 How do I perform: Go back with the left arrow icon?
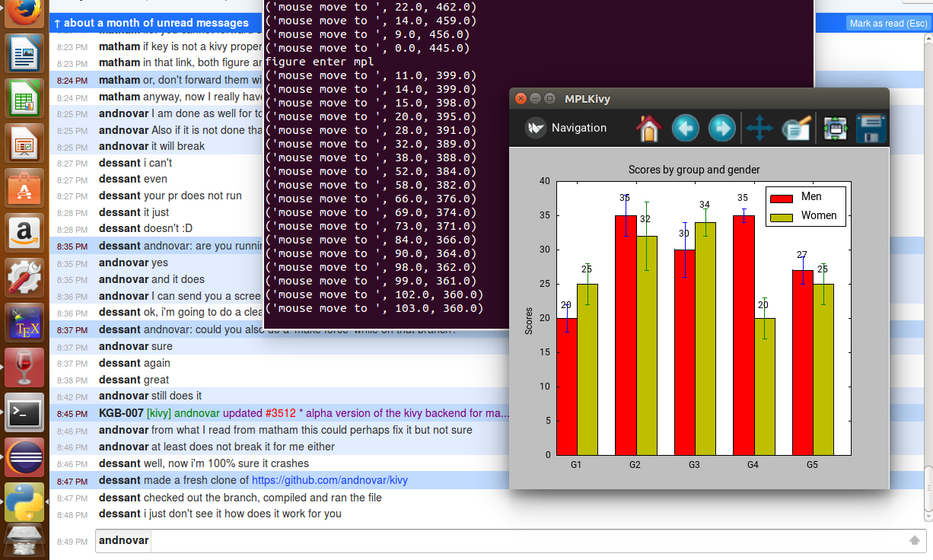[685, 128]
